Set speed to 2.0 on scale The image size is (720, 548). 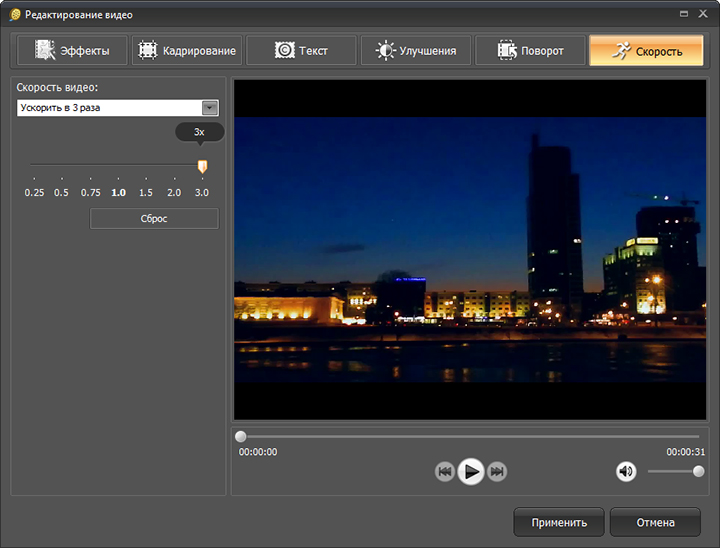(x=174, y=192)
